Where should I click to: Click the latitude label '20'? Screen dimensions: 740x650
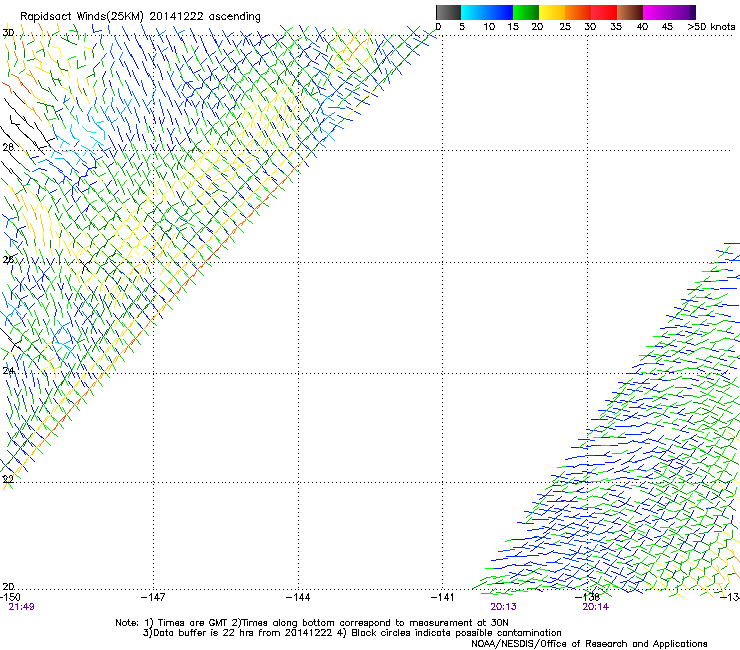[x=8, y=587]
